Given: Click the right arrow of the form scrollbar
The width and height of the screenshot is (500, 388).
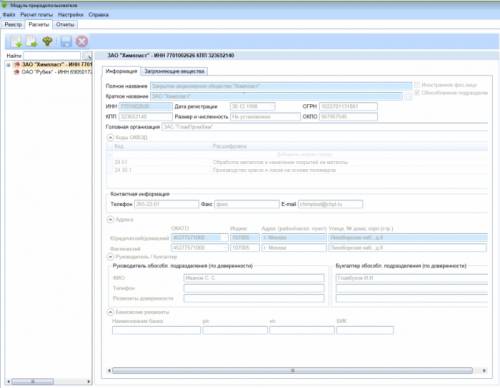Looking at the screenshot, I should pyautogui.click(x=484, y=370).
